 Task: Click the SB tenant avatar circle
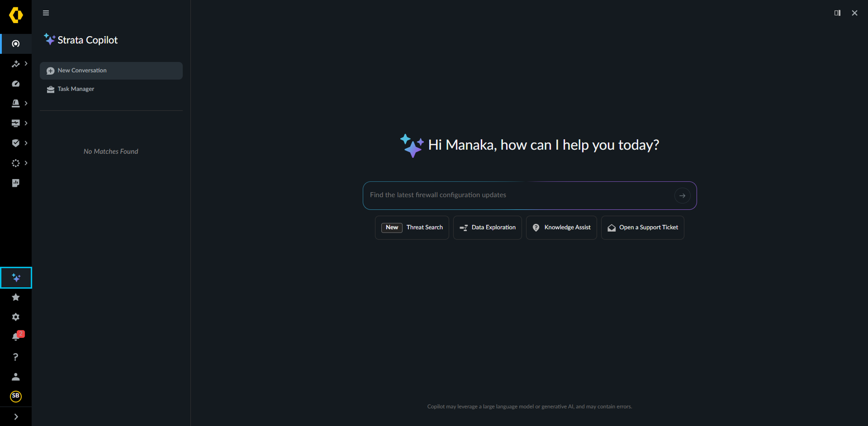[16, 396]
